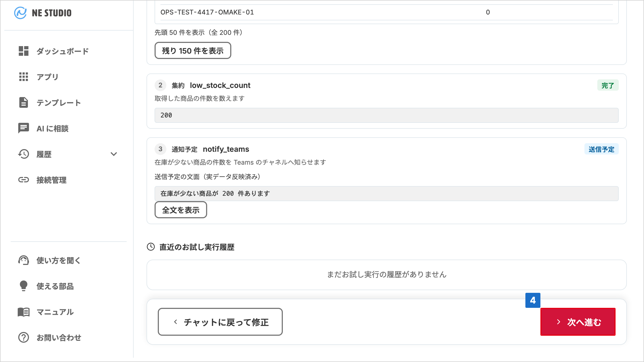This screenshot has height=362, width=644.
Task: Expand the 履歴 chevron arrow
Action: (114, 154)
